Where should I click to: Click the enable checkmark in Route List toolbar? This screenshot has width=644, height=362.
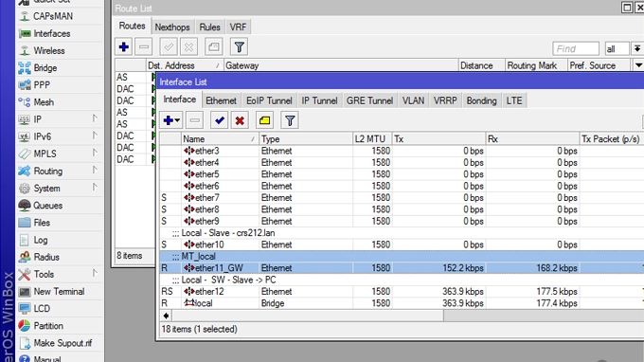coord(169,46)
